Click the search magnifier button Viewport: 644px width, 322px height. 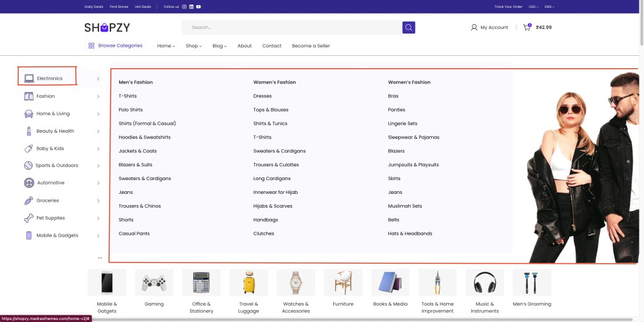[409, 28]
